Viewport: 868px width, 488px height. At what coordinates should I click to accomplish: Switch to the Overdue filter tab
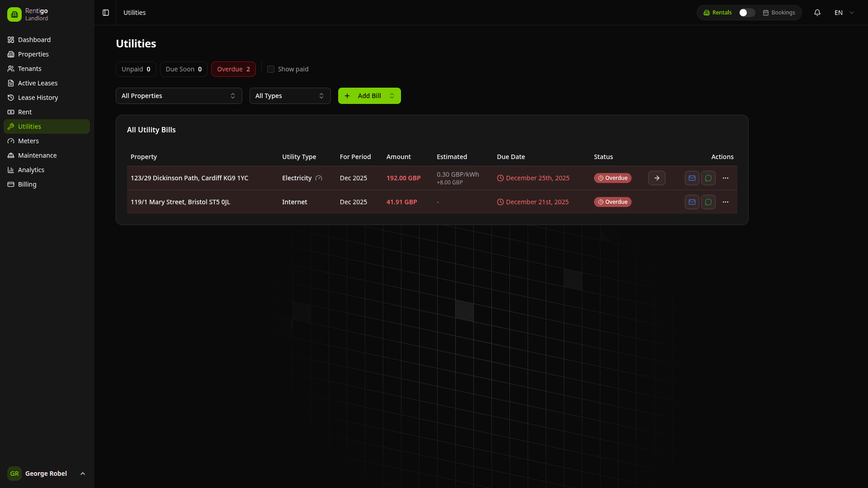pos(233,69)
